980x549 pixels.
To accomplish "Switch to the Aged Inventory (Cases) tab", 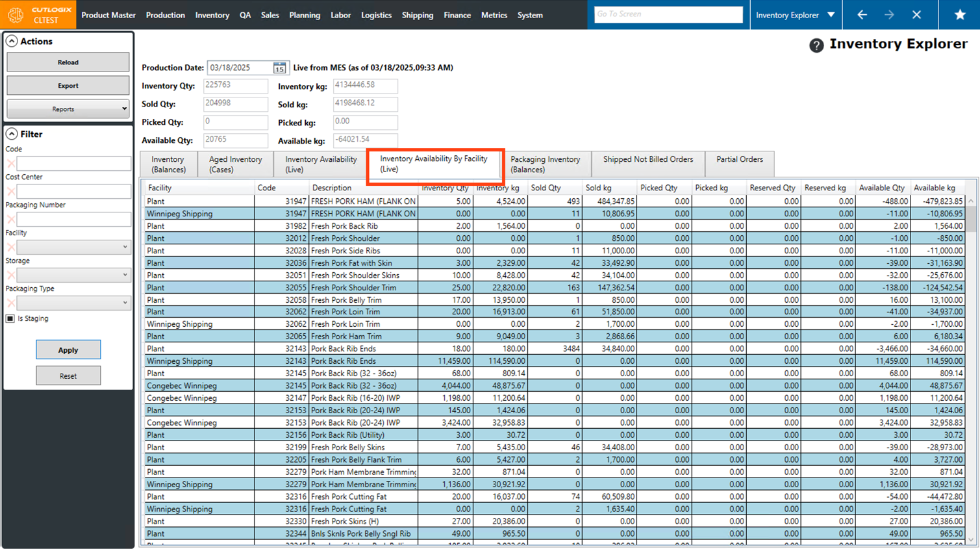I will pos(235,164).
